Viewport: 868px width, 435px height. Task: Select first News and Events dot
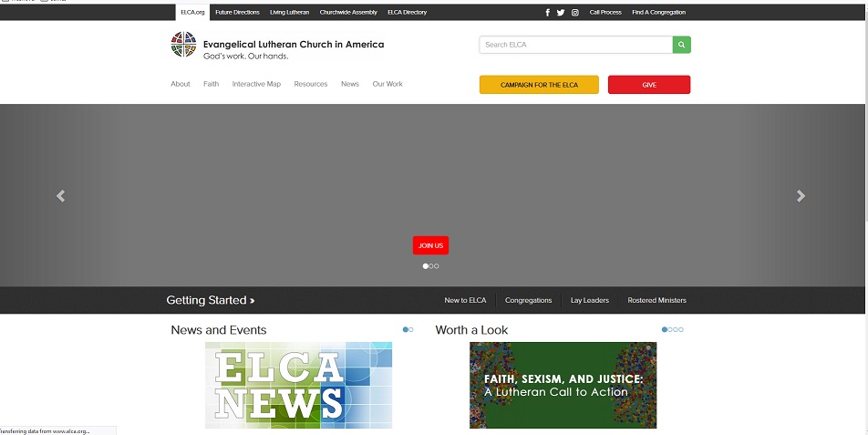405,329
